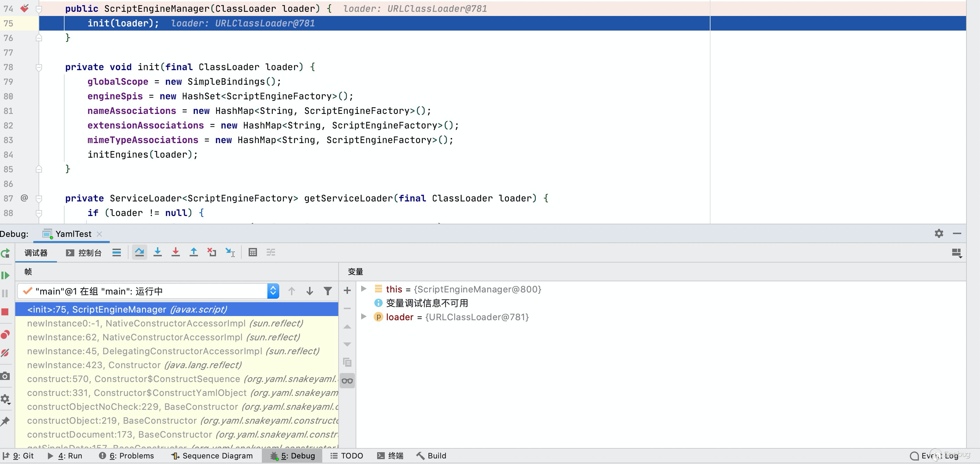Click the add new watch plus button
This screenshot has height=464, width=980.
(x=347, y=291)
